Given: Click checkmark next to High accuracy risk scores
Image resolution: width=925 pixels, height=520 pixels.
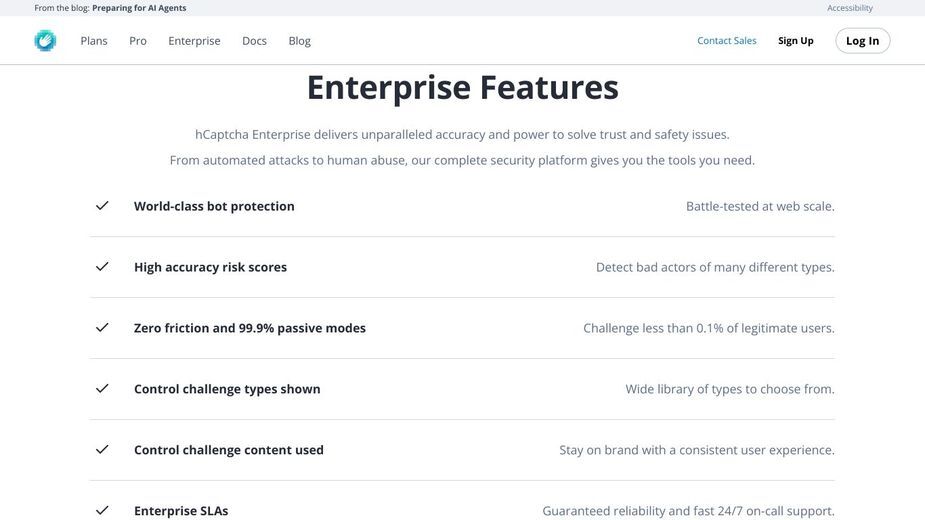Looking at the screenshot, I should 102,266.
